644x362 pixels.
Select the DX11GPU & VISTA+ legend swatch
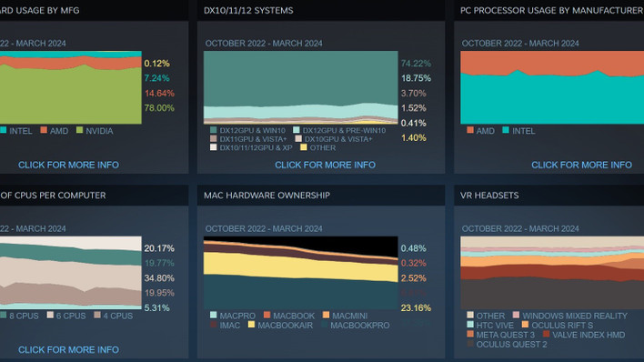point(213,139)
